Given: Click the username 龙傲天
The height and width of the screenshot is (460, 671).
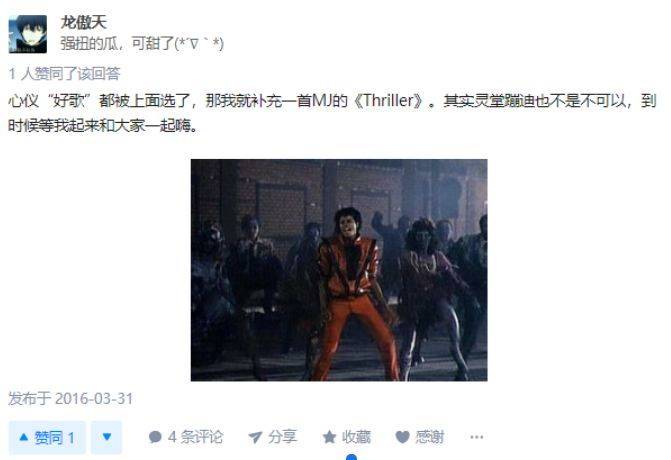Looking at the screenshot, I should point(83,22).
